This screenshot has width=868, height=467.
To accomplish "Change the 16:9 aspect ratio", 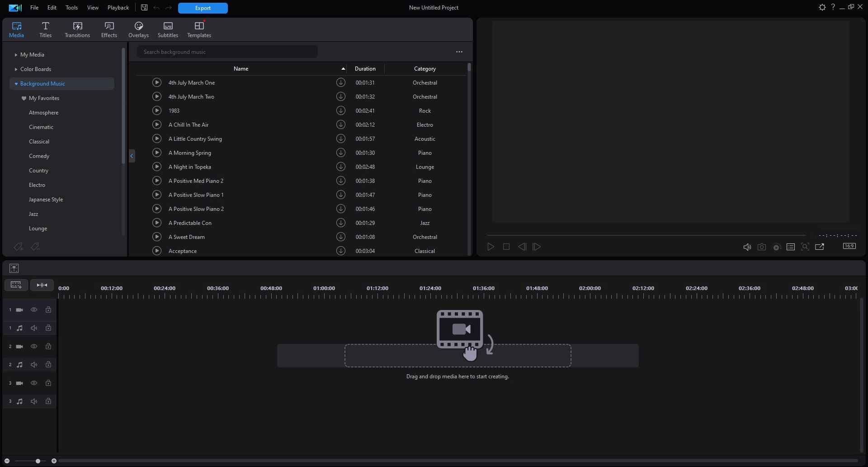I will click(849, 246).
